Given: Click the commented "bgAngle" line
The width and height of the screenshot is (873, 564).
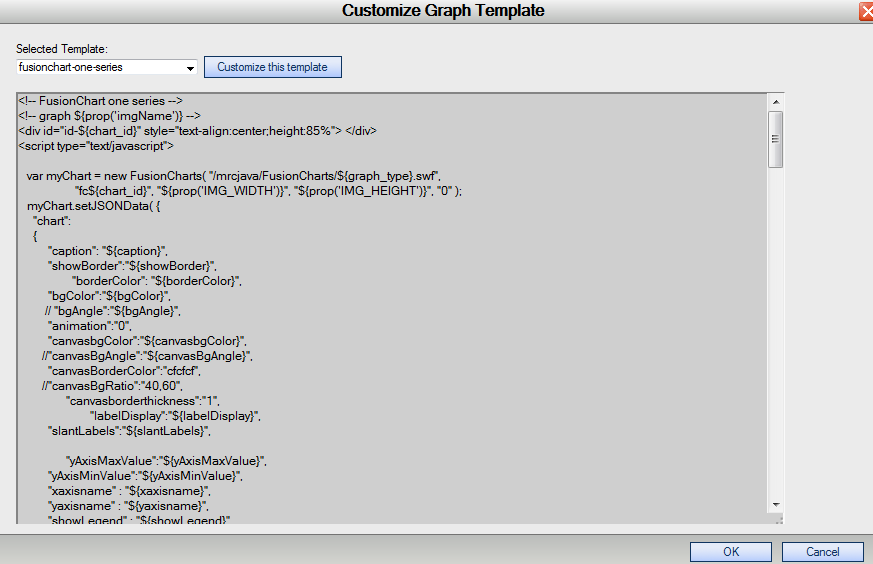Looking at the screenshot, I should coord(113,312).
